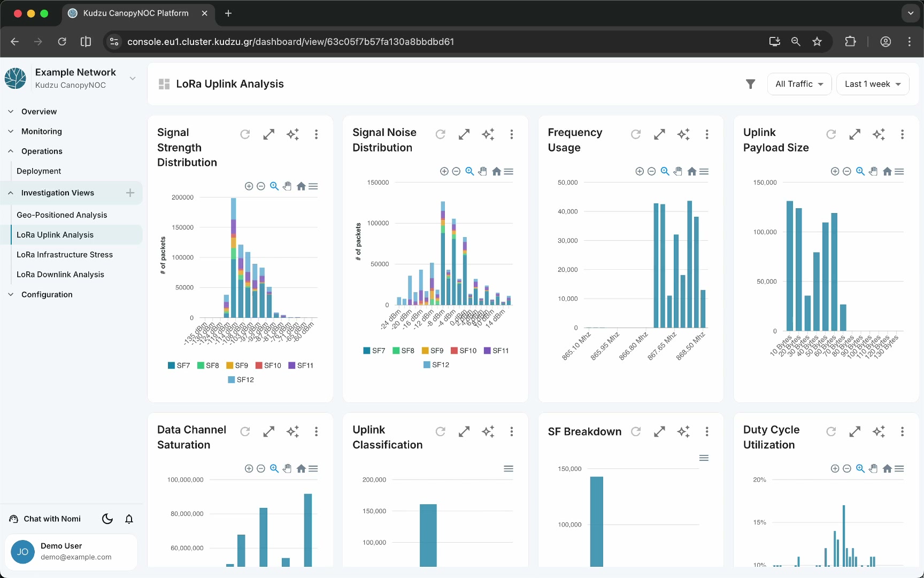Reset zoom with home icon on Frequency Usage
This screenshot has width=924, height=578.
tap(692, 171)
